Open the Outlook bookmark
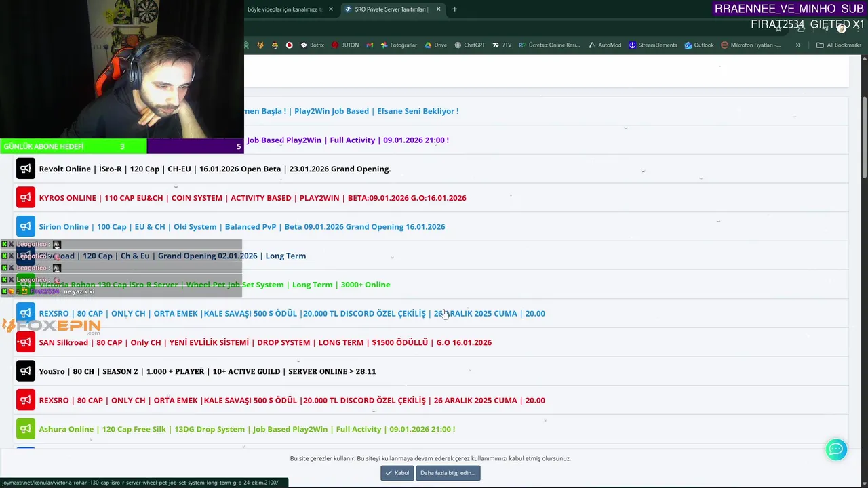Viewport: 868px width, 488px height. point(698,45)
